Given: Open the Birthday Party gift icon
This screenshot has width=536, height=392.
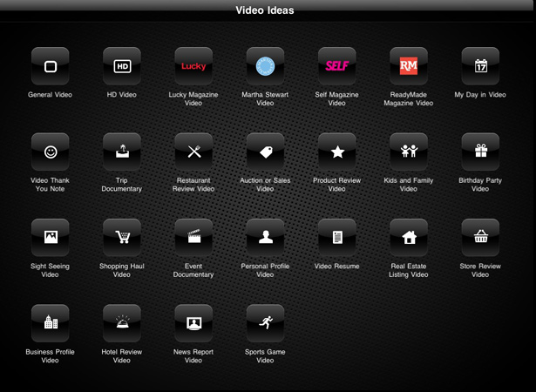Looking at the screenshot, I should [480, 152].
